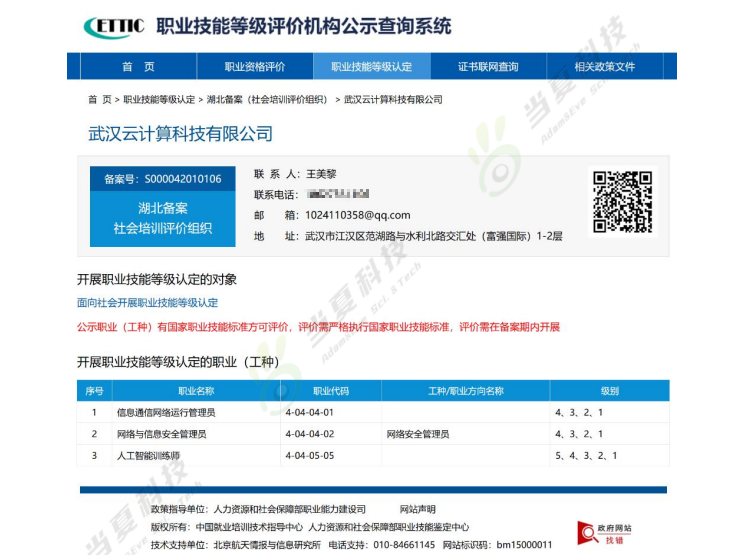Click the 工种/职业方向名称 column header

[466, 391]
